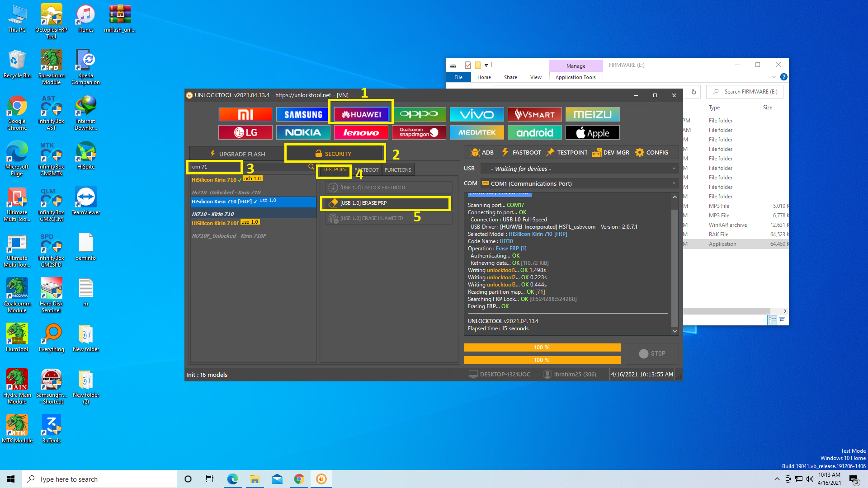Click [USB 1.0] UNLOCK FASTBOOT button
This screenshot has height=488, width=868.
pyautogui.click(x=389, y=188)
